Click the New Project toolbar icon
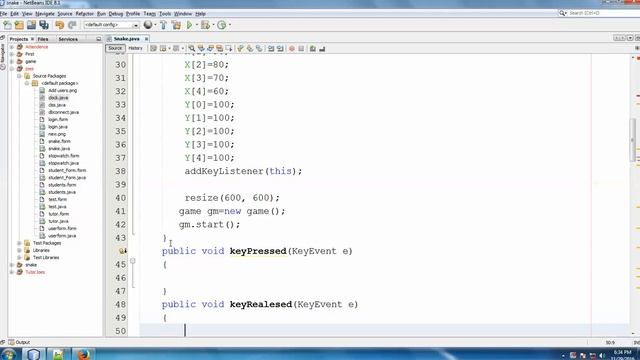 coord(19,25)
